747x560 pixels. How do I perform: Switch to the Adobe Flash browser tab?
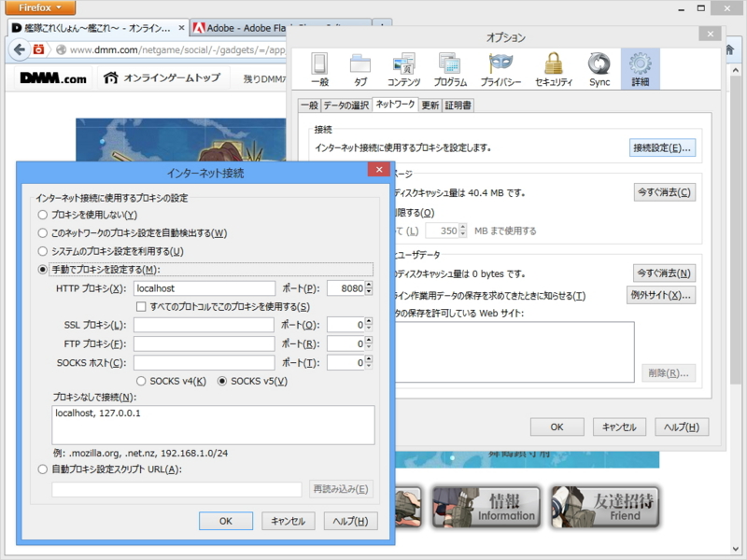point(238,28)
